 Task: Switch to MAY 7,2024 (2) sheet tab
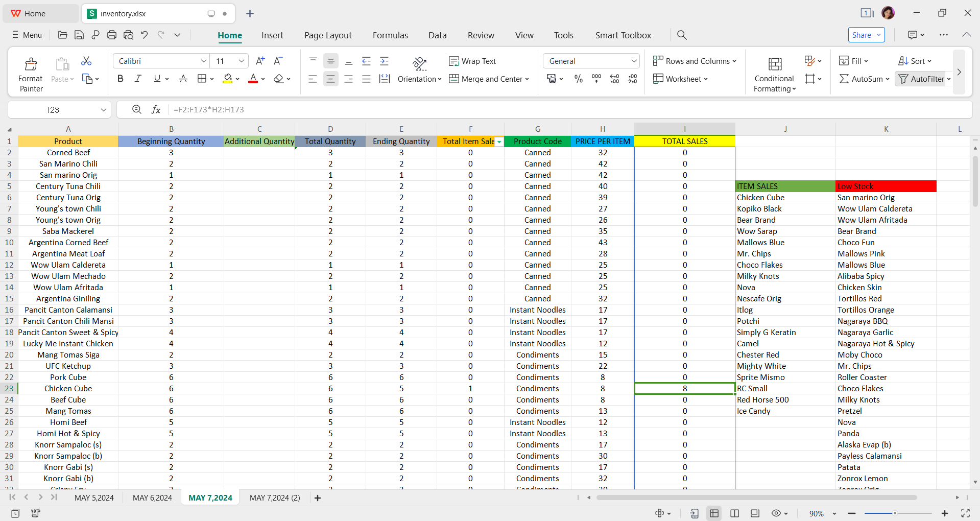pyautogui.click(x=275, y=498)
